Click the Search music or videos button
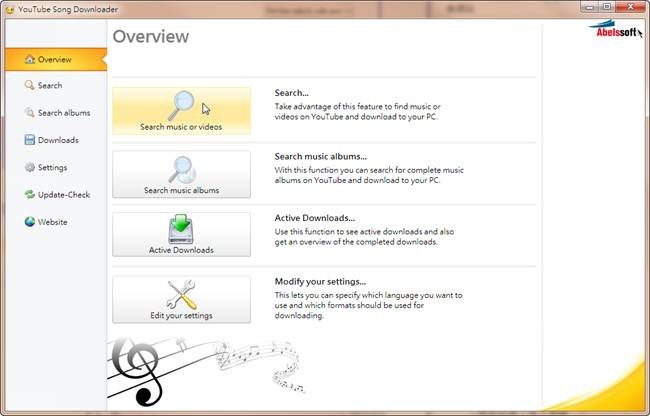 [181, 111]
